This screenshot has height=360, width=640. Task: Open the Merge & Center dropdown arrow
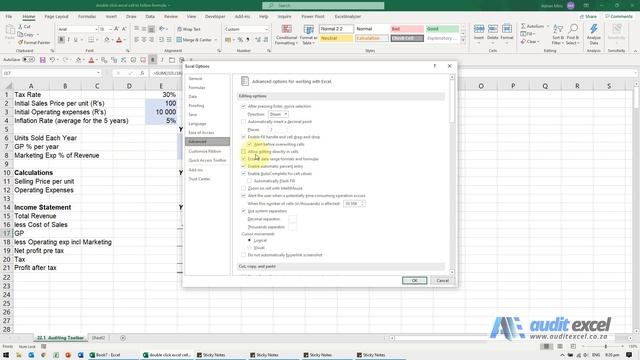(x=216, y=40)
